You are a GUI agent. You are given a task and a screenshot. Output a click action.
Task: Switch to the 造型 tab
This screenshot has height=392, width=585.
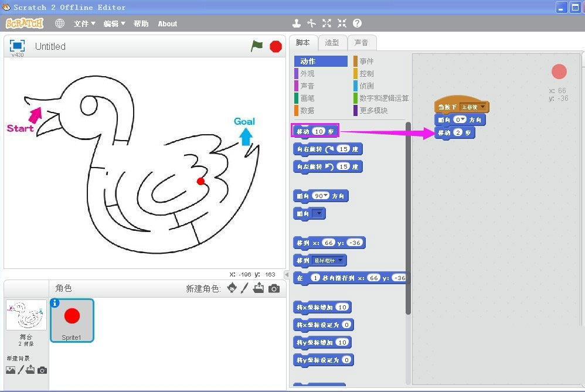[x=331, y=42]
